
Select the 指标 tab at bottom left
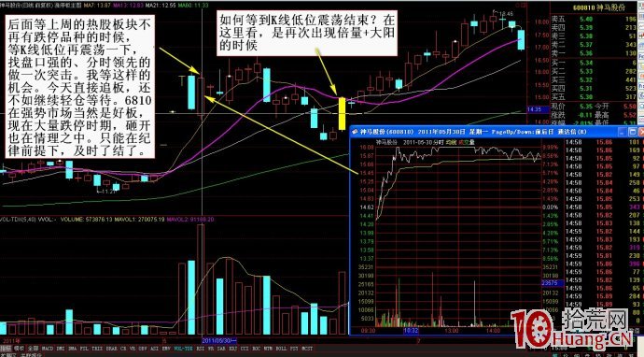6,348
